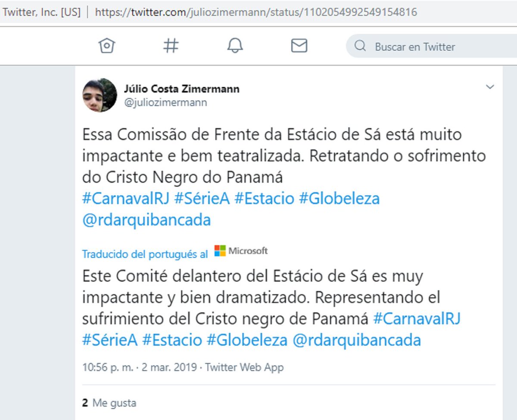Image resolution: width=517 pixels, height=420 pixels.
Task: Open the #Globeleza hashtag in original tweet
Action: tap(339, 199)
